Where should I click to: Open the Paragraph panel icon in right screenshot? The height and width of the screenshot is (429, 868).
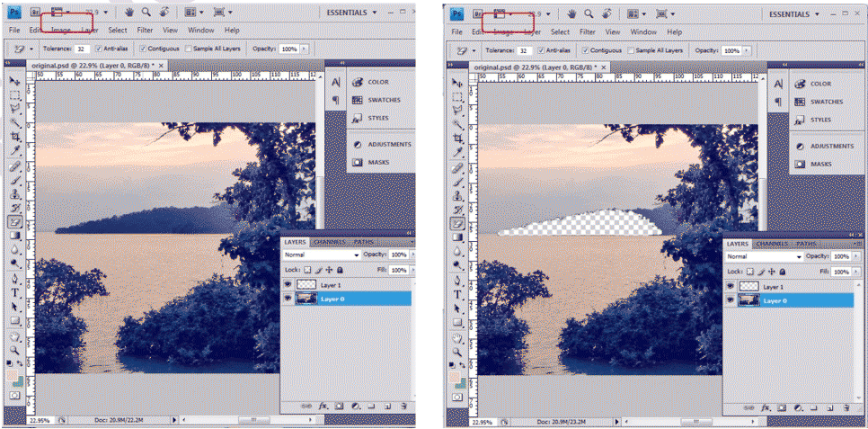[x=778, y=102]
